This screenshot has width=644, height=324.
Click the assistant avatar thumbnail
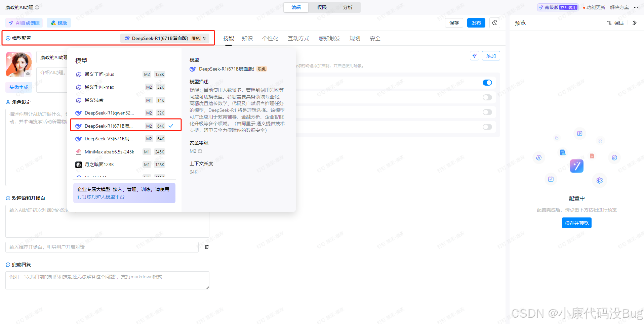click(19, 64)
